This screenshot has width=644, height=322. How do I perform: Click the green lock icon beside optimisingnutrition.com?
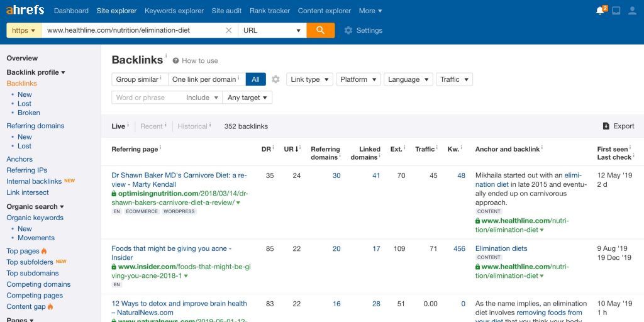tap(114, 194)
